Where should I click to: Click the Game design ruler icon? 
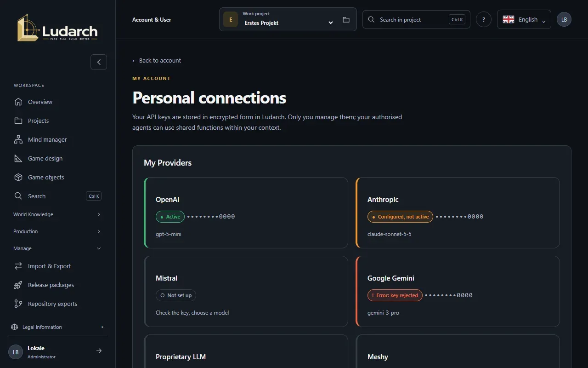point(18,158)
